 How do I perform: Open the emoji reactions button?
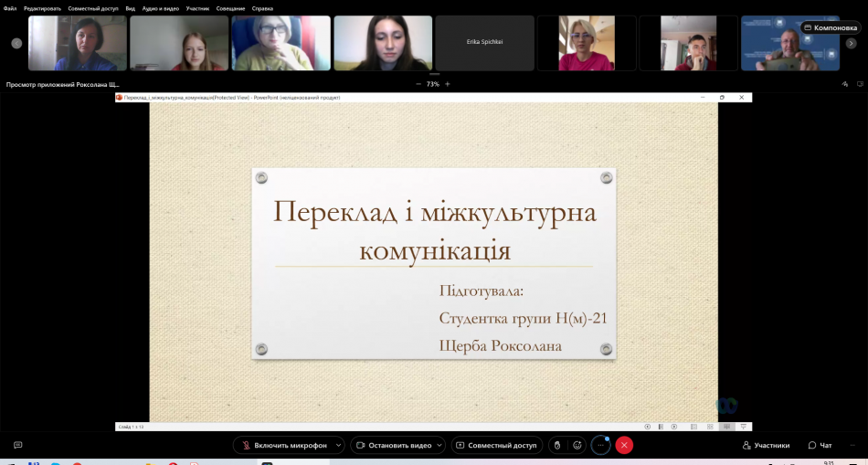pyautogui.click(x=577, y=445)
